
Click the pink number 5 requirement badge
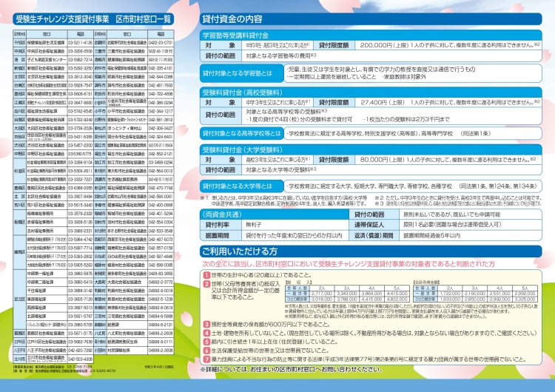(x=206, y=342)
